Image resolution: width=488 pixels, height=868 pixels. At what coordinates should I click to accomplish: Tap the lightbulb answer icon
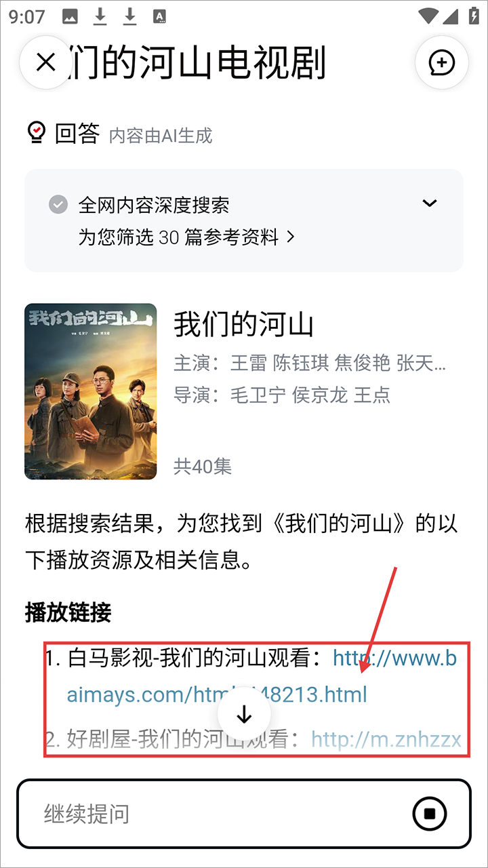[36, 133]
